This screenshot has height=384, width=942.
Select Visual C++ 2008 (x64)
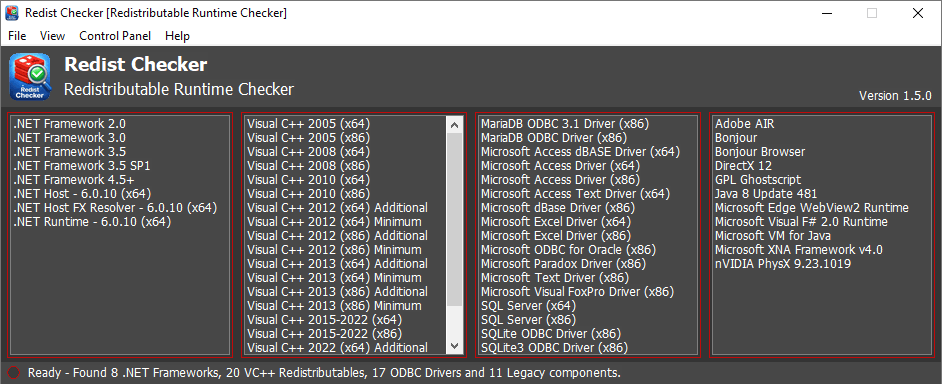308,151
